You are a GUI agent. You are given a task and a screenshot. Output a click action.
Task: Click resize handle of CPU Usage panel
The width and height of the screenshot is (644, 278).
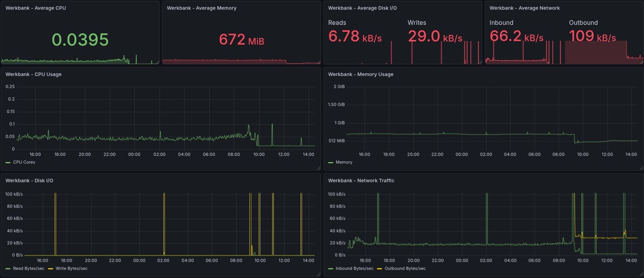[x=319, y=168]
